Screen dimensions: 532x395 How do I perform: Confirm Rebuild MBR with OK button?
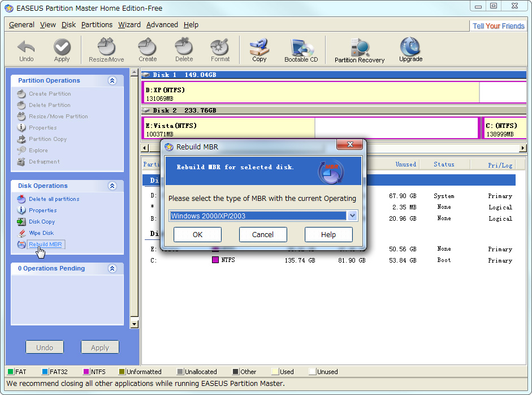(197, 234)
